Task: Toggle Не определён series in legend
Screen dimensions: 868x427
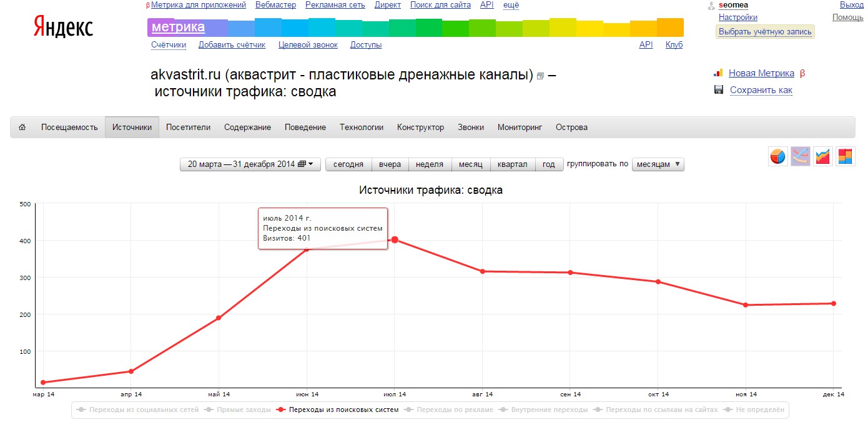Action: tap(754, 410)
